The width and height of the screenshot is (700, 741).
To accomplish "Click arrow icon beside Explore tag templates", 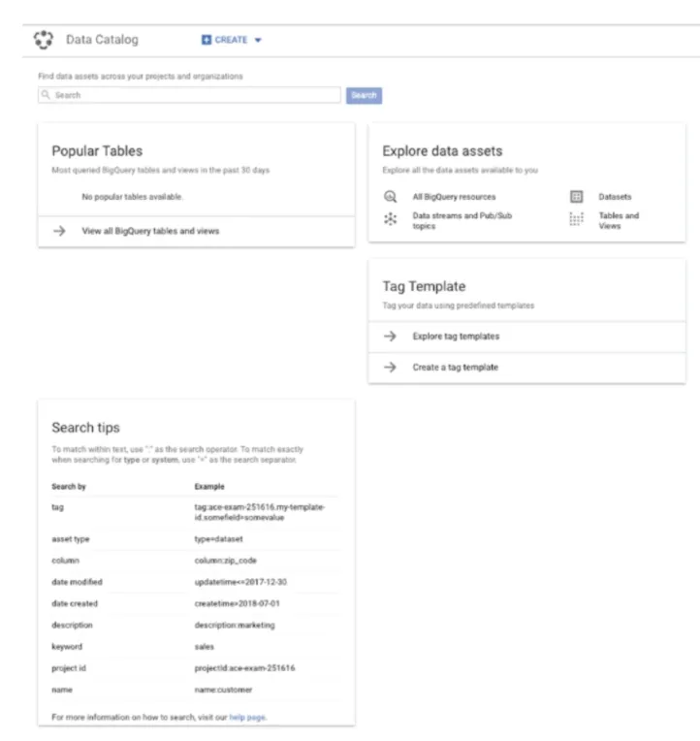I will (x=390, y=336).
